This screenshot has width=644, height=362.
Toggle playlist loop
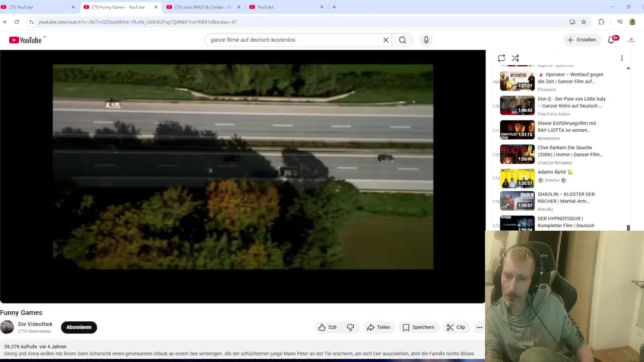point(502,58)
